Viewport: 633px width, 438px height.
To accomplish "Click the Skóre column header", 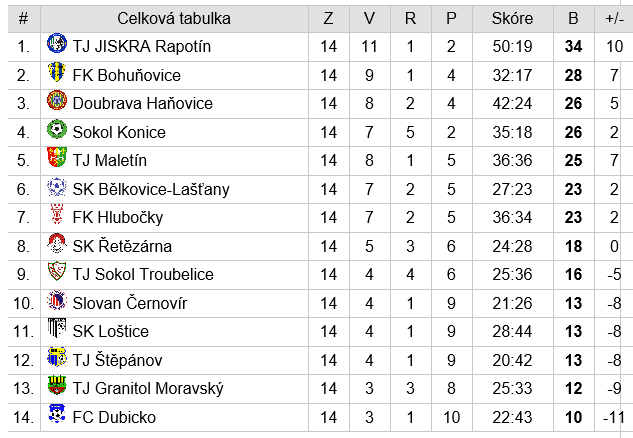I will pyautogui.click(x=512, y=19).
